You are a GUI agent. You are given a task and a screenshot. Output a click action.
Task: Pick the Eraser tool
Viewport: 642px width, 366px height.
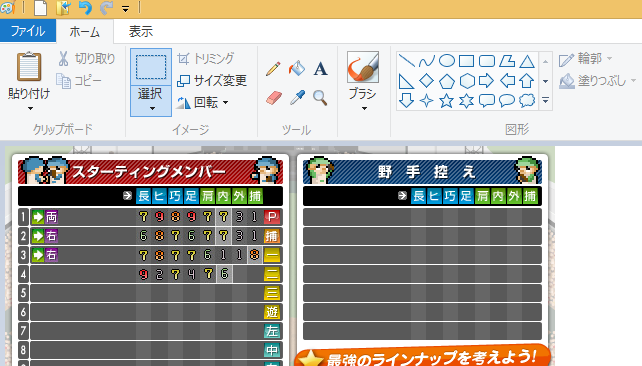(273, 98)
